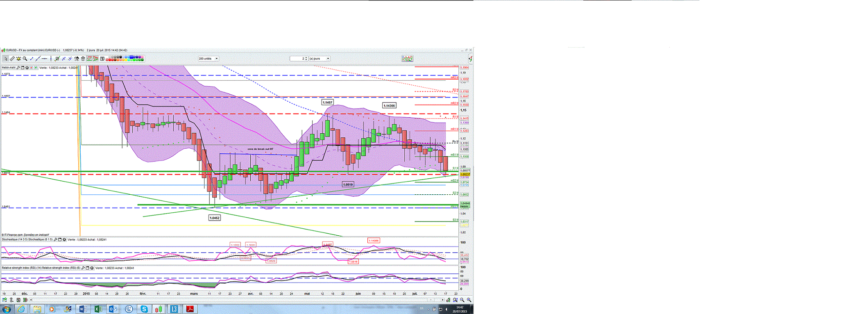Open Heikin-Ashi settings wrench icon
The height and width of the screenshot is (314, 868).
pyautogui.click(x=18, y=68)
